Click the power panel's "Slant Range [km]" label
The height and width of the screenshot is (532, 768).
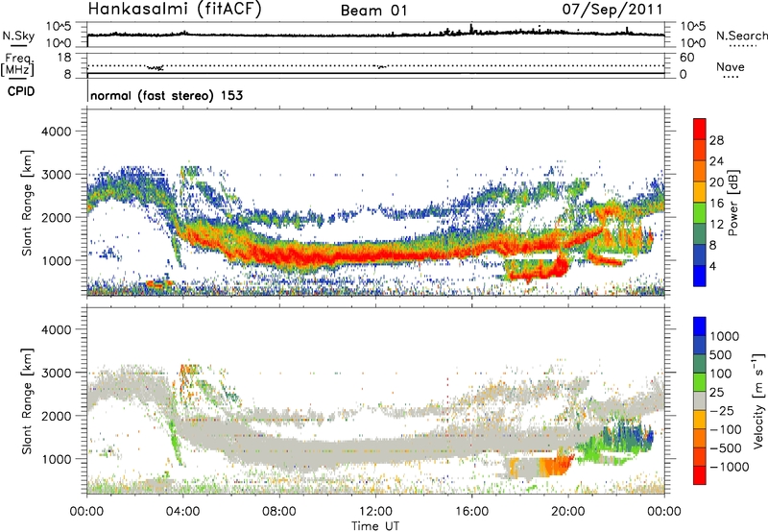pyautogui.click(x=27, y=203)
